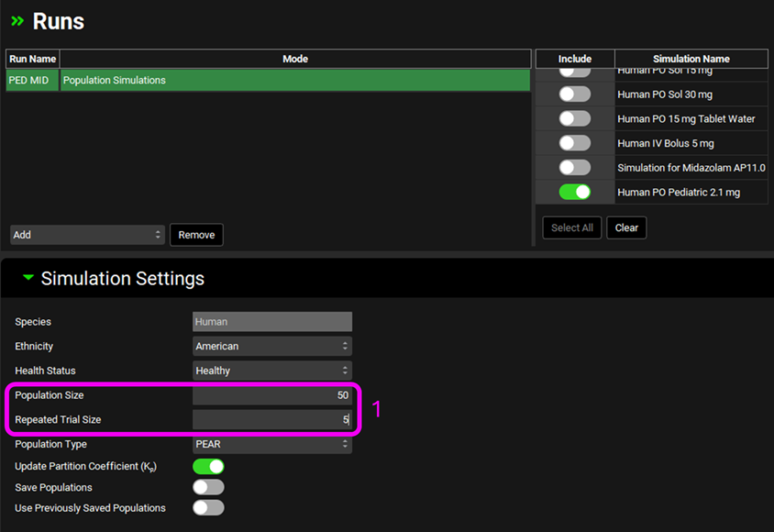Turn off Update Partition Coefficient switch
Screen dimensions: 774x532
[208, 466]
